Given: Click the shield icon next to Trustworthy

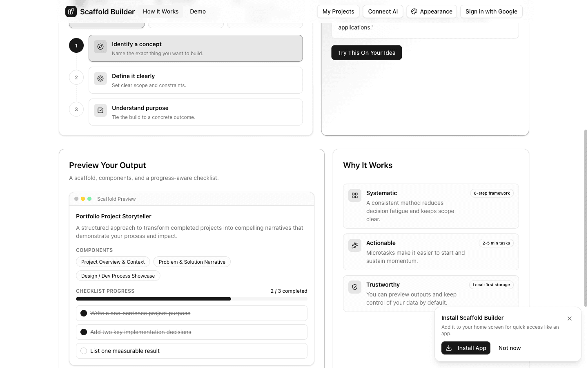Looking at the screenshot, I should click(x=355, y=287).
